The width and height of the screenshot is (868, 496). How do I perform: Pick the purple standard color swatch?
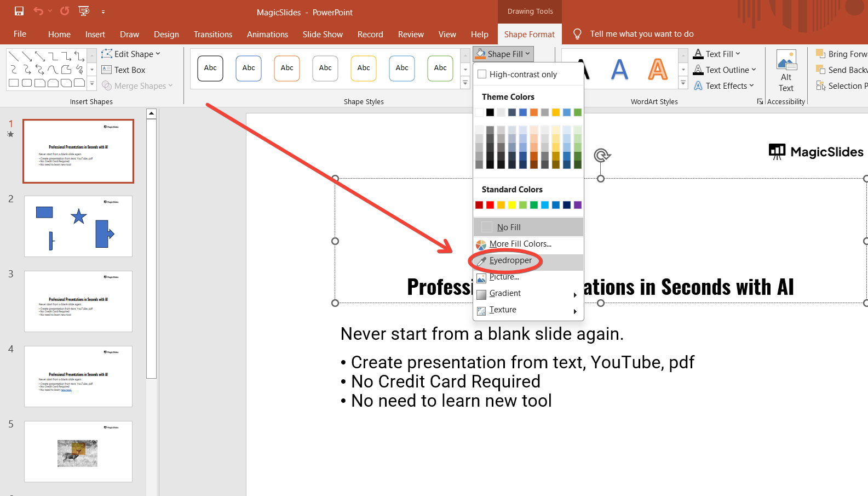pyautogui.click(x=578, y=205)
